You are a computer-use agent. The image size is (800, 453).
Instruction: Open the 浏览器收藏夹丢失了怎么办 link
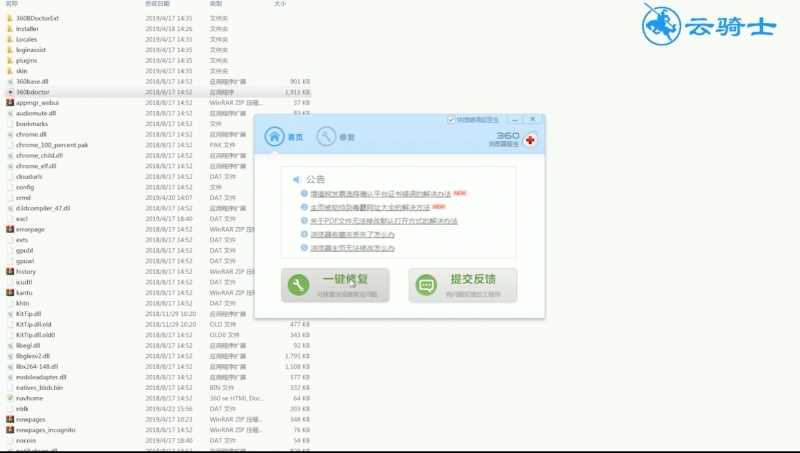pyautogui.click(x=352, y=235)
